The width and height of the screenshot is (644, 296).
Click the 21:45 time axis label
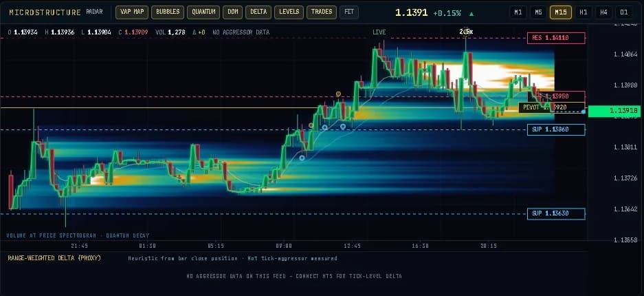tap(79, 246)
